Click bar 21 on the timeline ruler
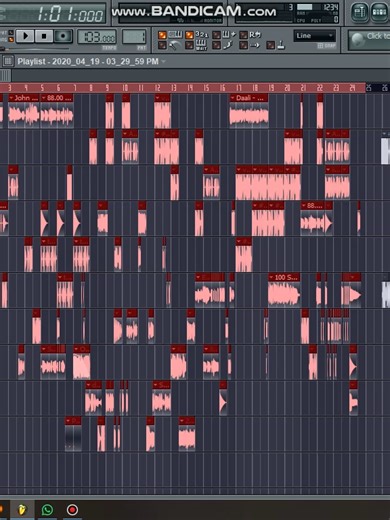This screenshot has width=390, height=520. coord(303,88)
